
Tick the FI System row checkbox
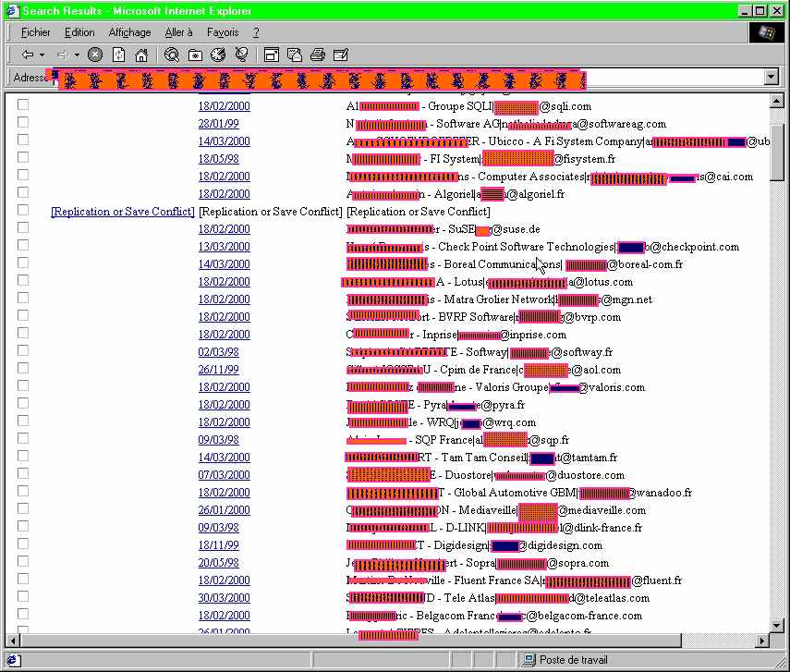pos(23,157)
